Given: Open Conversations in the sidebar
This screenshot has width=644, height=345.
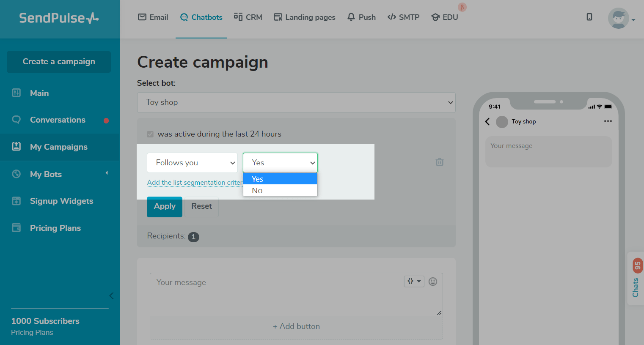Looking at the screenshot, I should [x=58, y=120].
